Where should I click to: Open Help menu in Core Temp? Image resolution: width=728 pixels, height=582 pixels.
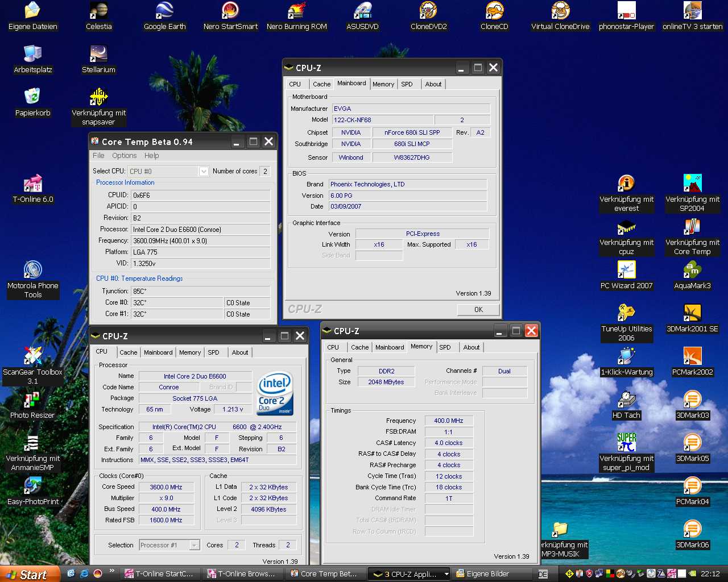(x=151, y=156)
